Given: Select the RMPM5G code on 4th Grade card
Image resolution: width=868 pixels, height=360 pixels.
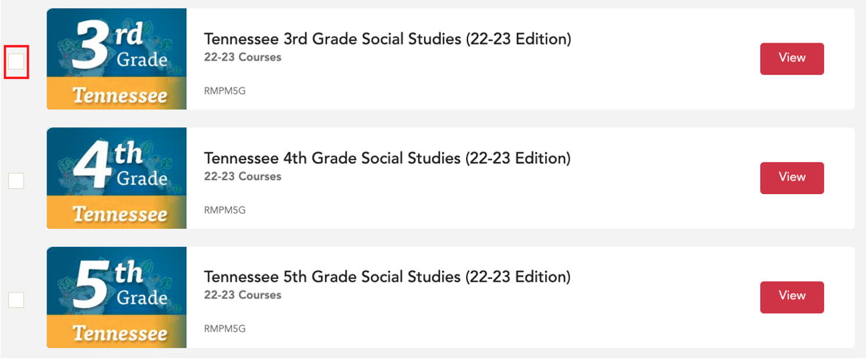Looking at the screenshot, I should click(x=225, y=210).
